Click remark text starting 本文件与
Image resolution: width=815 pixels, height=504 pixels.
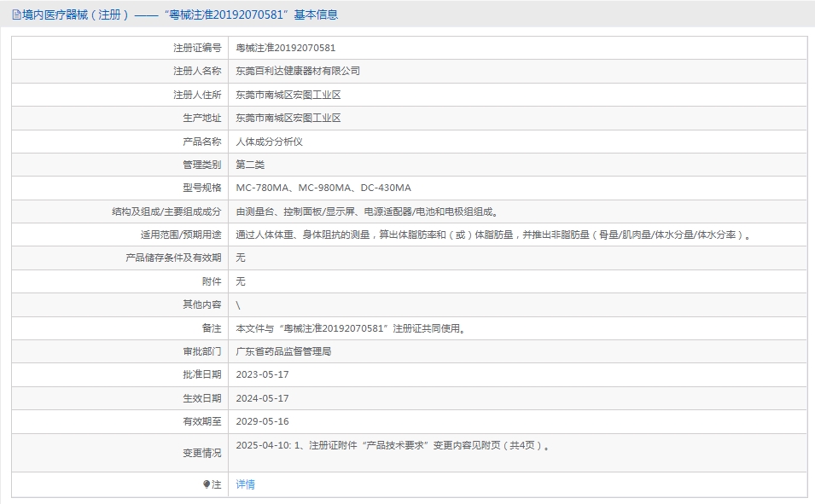[351, 328]
